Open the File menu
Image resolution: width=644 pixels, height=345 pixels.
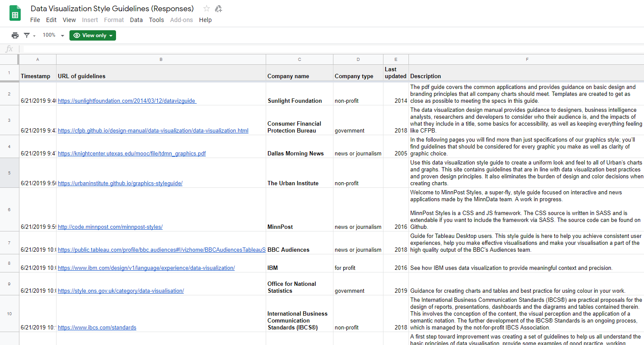[35, 19]
